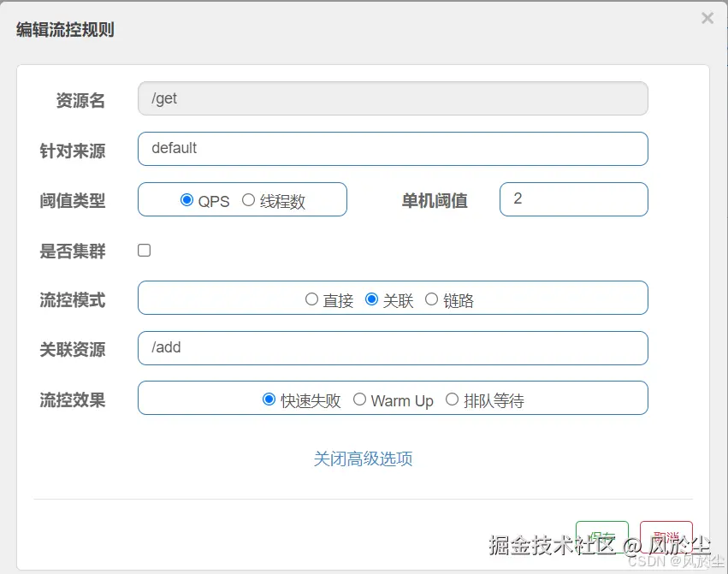Click the 流控效果 option group area
Screen dimensions: 728x574
[393, 399]
